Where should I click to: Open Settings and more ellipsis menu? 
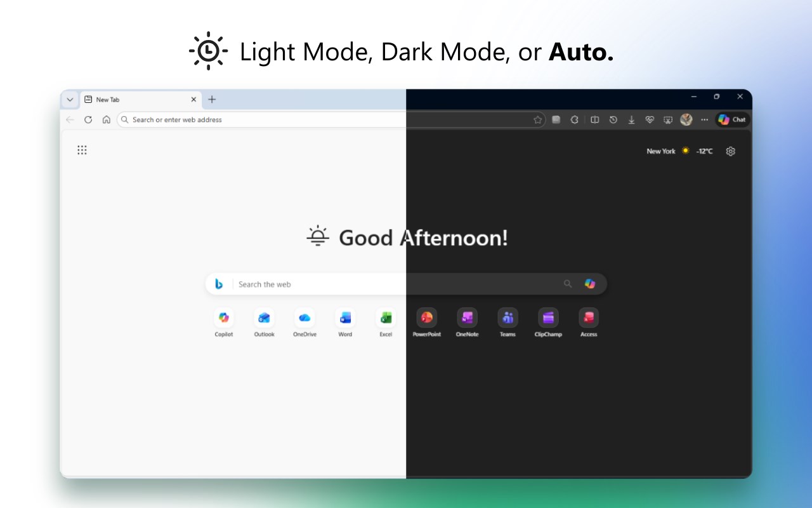tap(704, 119)
